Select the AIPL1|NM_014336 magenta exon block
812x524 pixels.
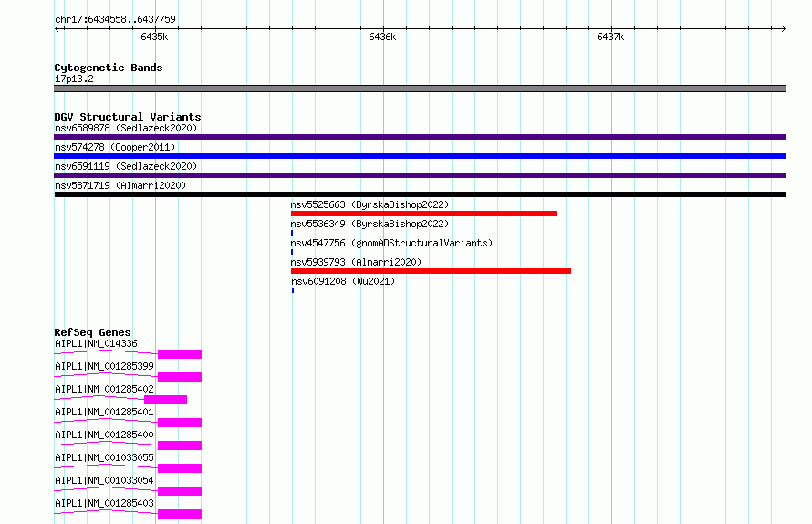pos(180,354)
